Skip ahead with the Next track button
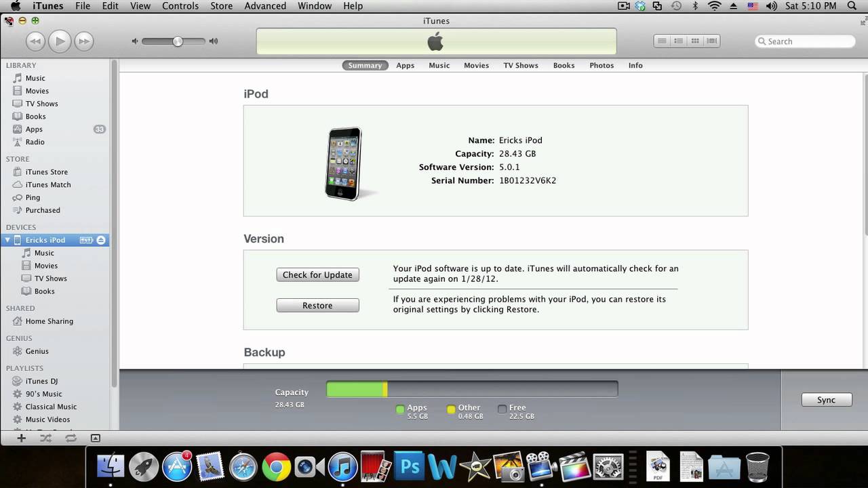The height and width of the screenshot is (488, 868). [84, 41]
